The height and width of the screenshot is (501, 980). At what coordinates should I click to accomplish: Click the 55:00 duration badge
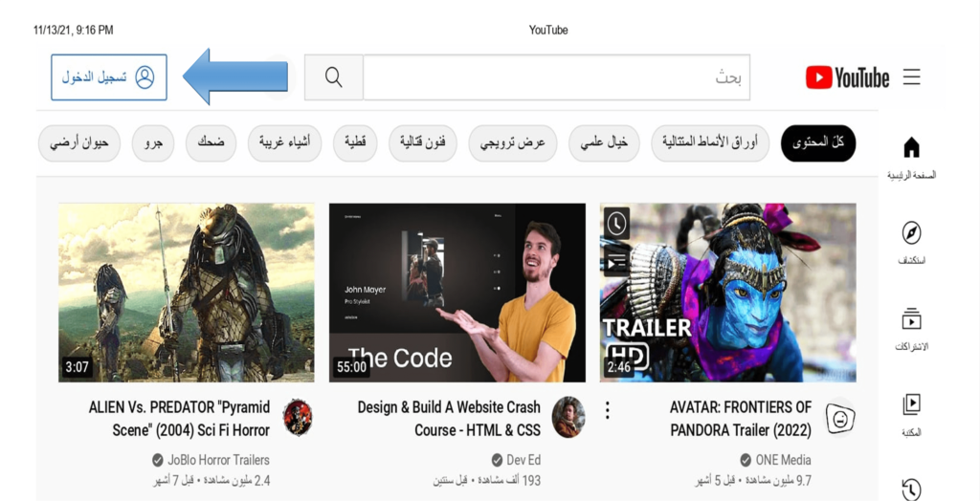(351, 367)
